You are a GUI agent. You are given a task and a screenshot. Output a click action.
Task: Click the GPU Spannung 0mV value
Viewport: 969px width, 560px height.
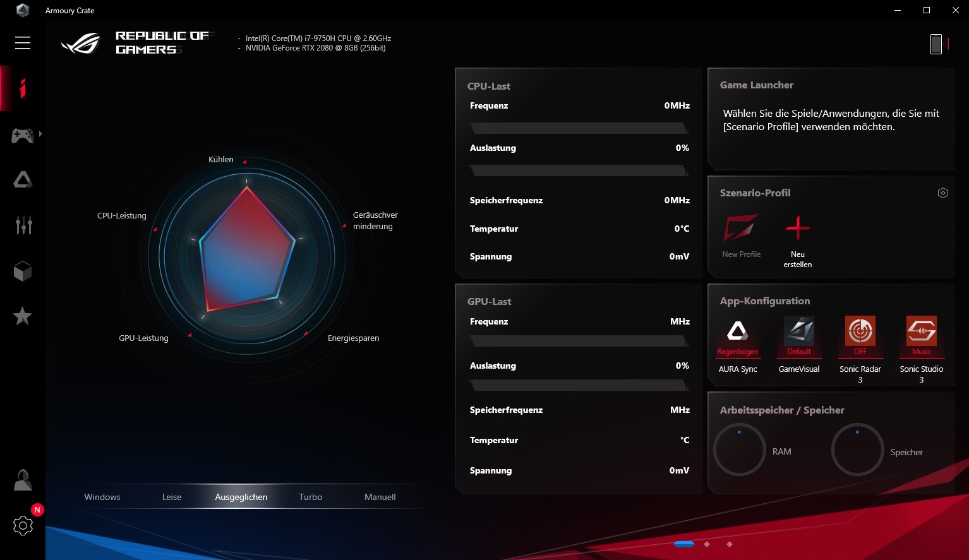[680, 470]
